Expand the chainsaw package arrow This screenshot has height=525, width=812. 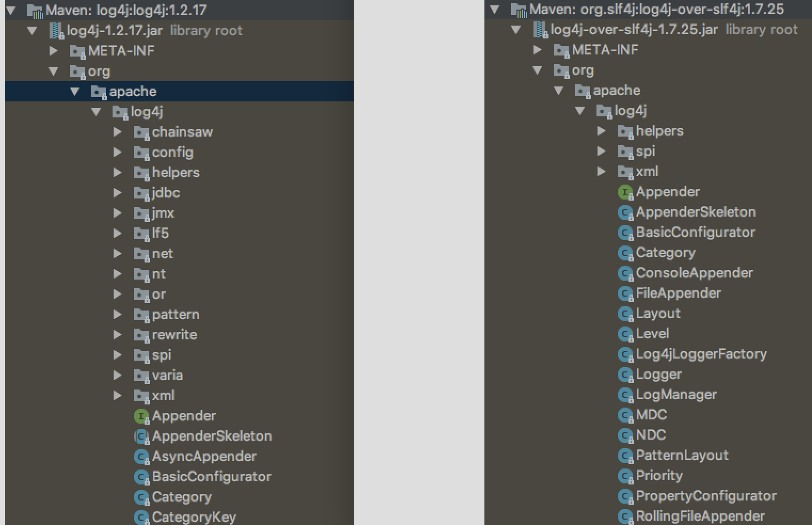coord(117,132)
